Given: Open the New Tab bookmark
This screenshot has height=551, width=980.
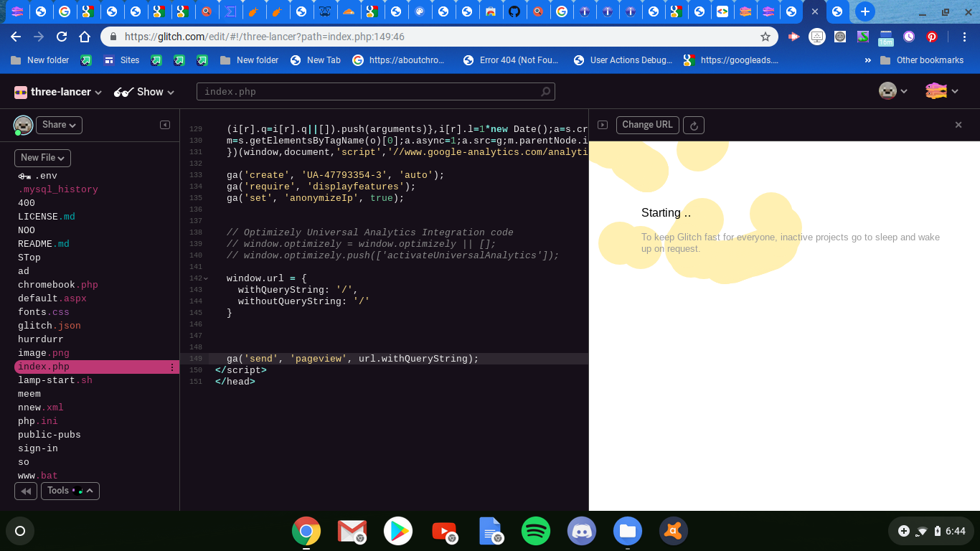Looking at the screenshot, I should point(316,60).
